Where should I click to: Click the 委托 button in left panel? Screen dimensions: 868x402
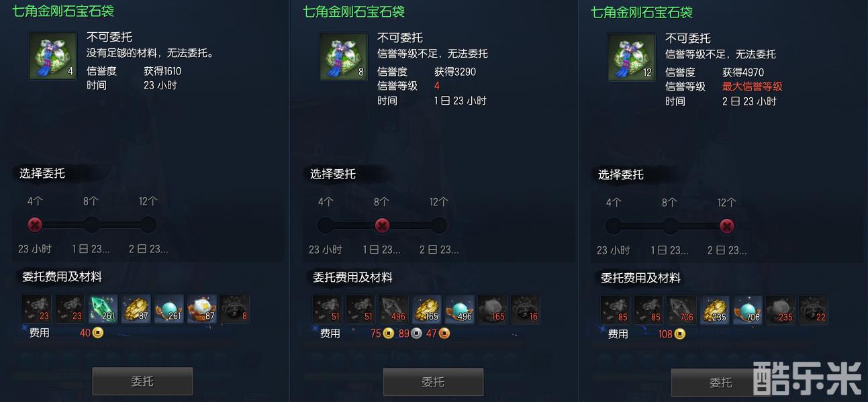[142, 381]
